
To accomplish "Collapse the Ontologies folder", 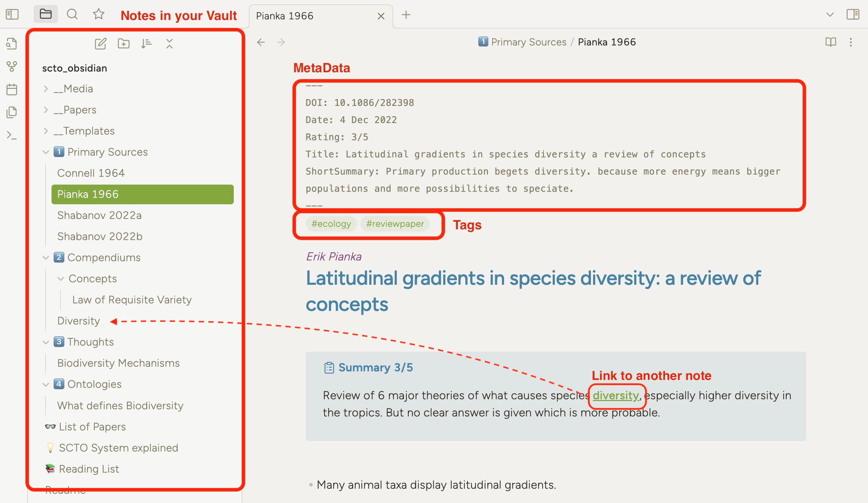I will click(x=46, y=384).
